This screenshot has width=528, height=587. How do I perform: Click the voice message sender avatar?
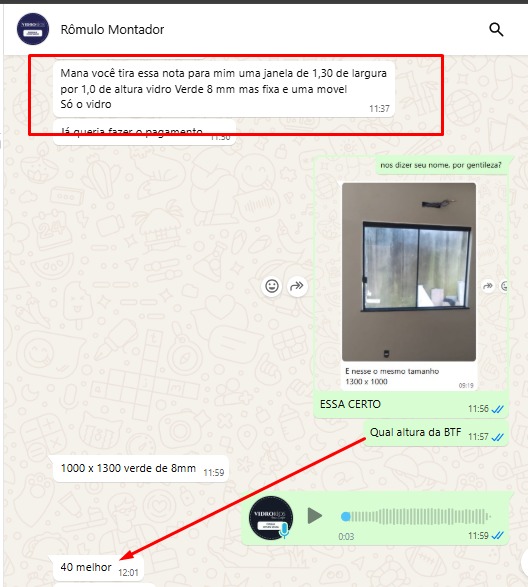(x=271, y=517)
